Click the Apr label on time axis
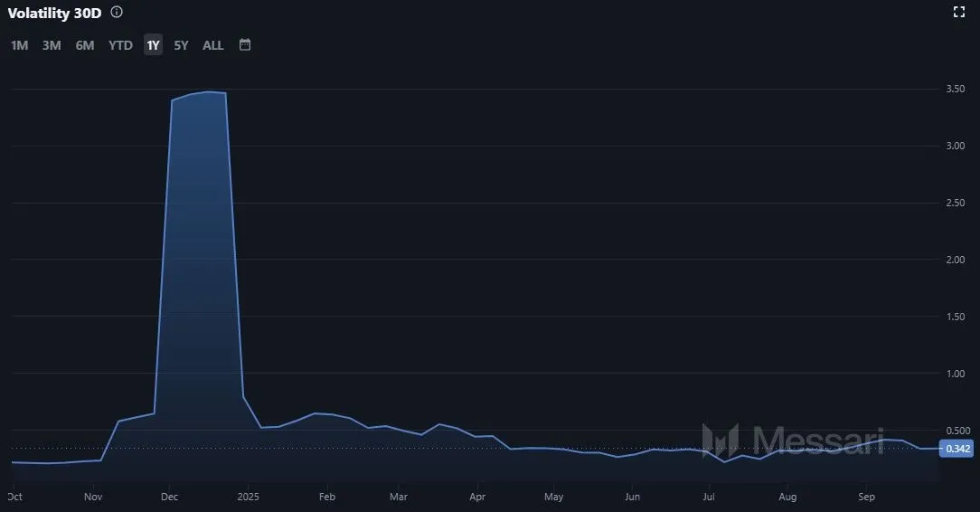This screenshot has width=980, height=512. click(x=477, y=497)
